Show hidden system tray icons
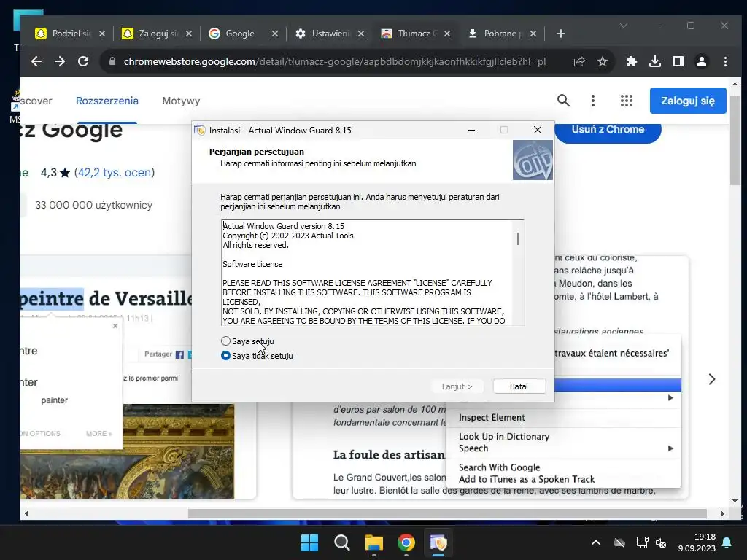 (595, 542)
